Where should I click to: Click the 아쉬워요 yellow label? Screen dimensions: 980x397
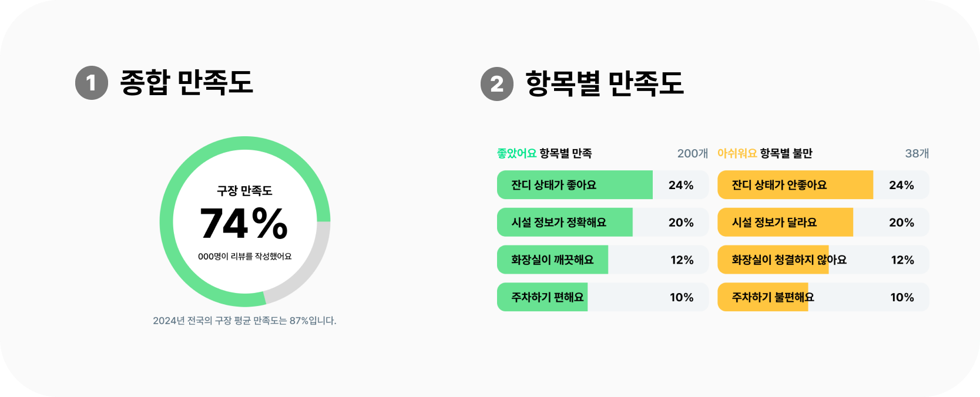(737, 153)
